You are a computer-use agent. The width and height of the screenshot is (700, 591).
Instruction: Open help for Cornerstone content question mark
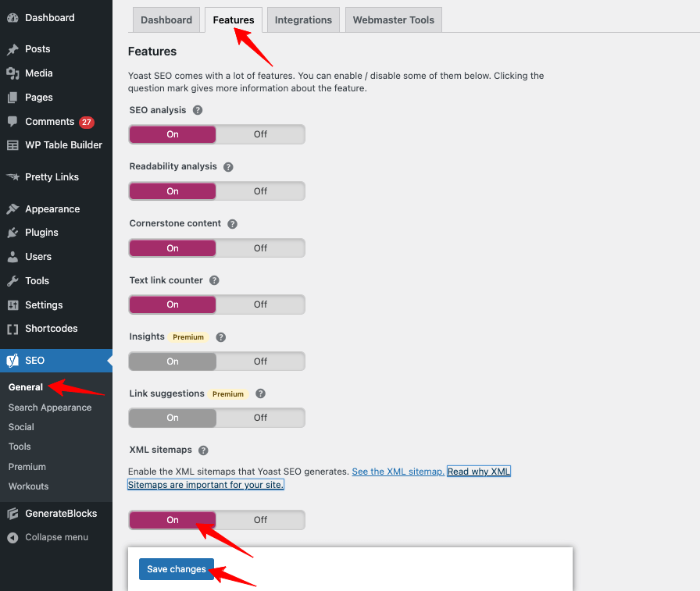tap(232, 224)
